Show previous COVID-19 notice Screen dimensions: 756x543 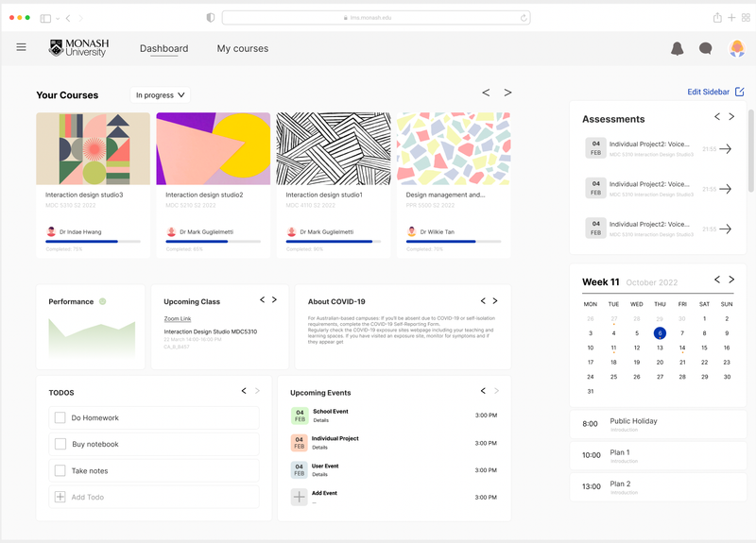pyautogui.click(x=483, y=300)
